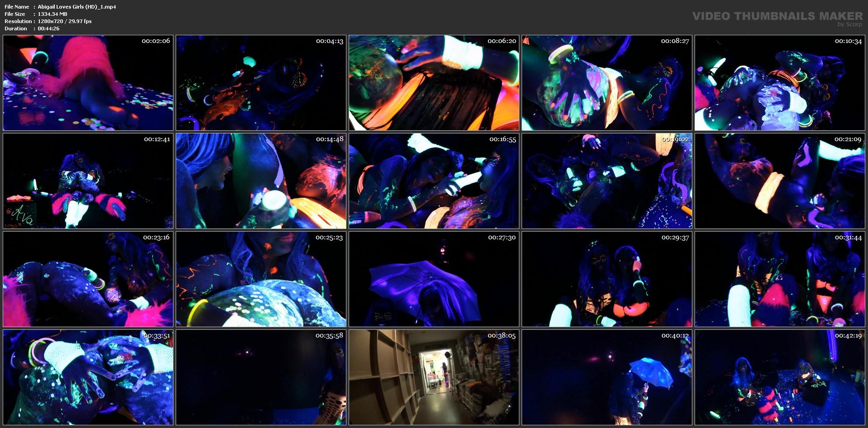
Task: Click the 00:31:44 timestamp label
Action: (x=848, y=238)
